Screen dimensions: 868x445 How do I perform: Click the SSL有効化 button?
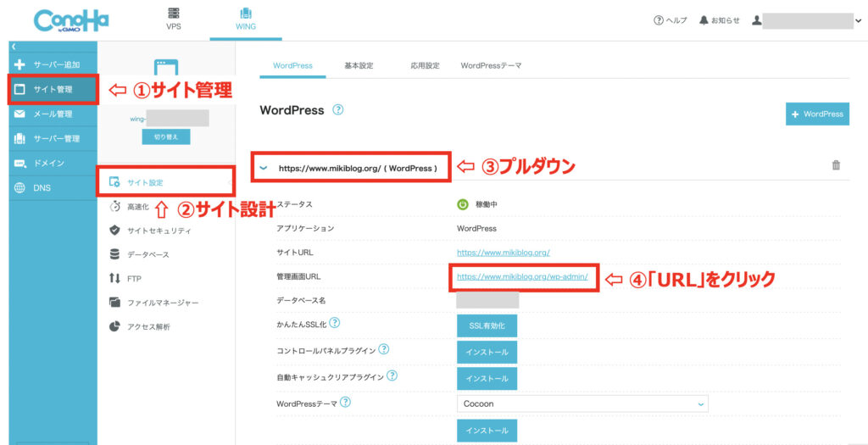point(487,326)
